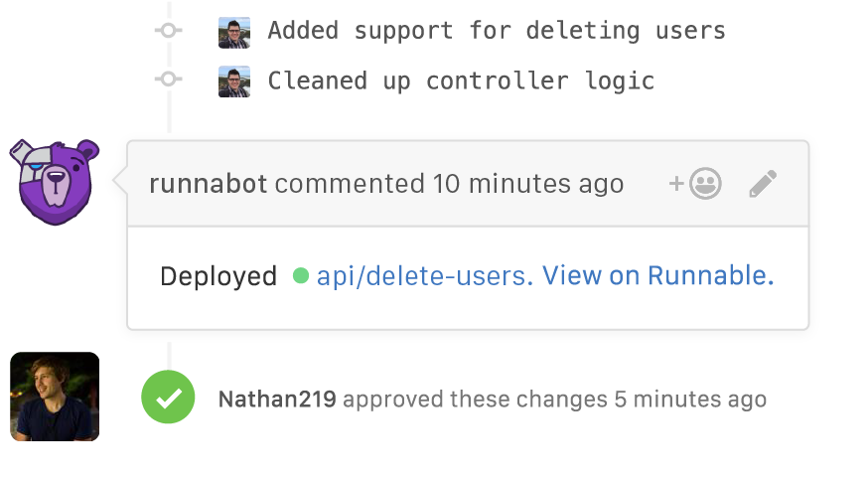
Task: Open author avatar on 'Cleaned up controller' commit
Action: 234,81
